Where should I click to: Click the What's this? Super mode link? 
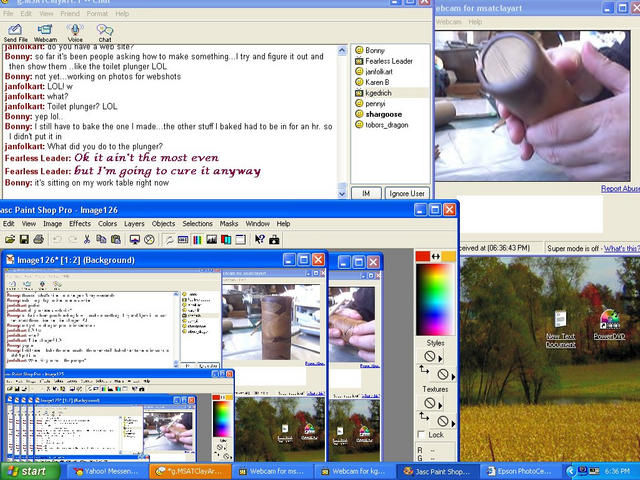click(622, 248)
